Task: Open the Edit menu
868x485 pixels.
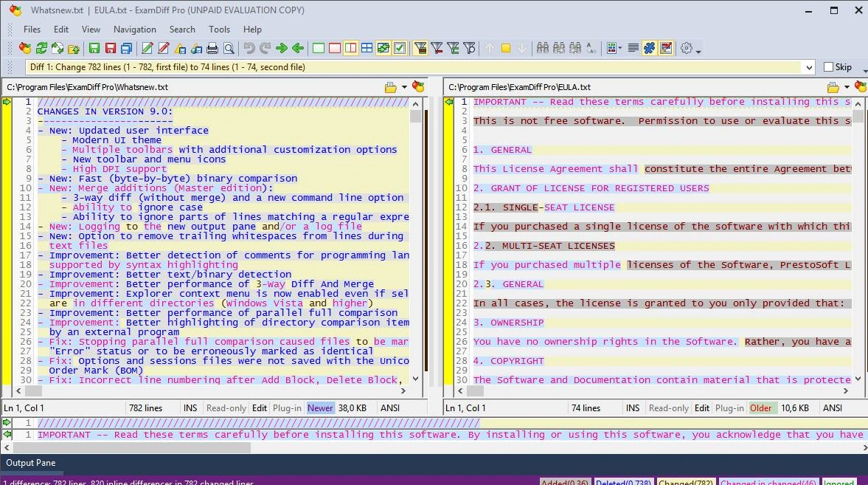Action: click(x=61, y=30)
